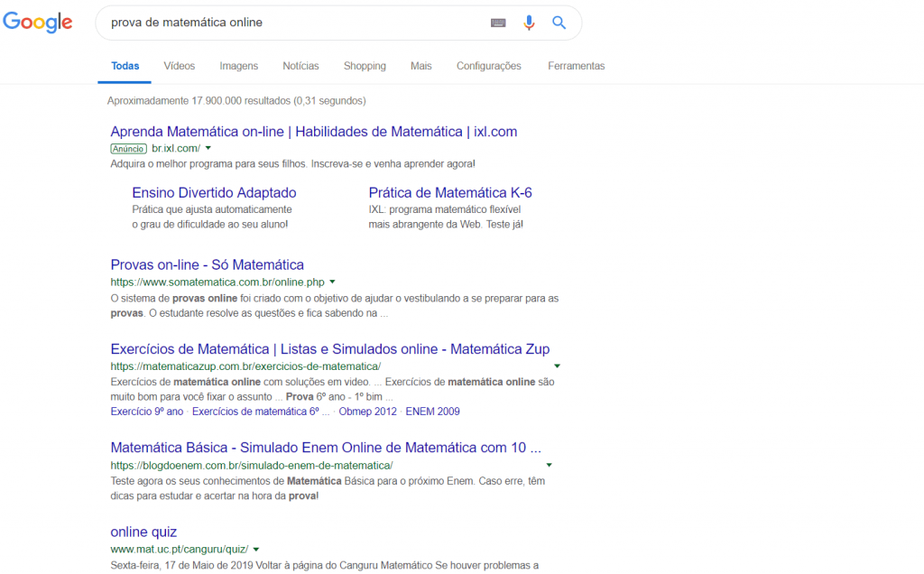Screen dimensions: 924x574
Task: Switch to the Vídeos tab
Action: [x=180, y=66]
